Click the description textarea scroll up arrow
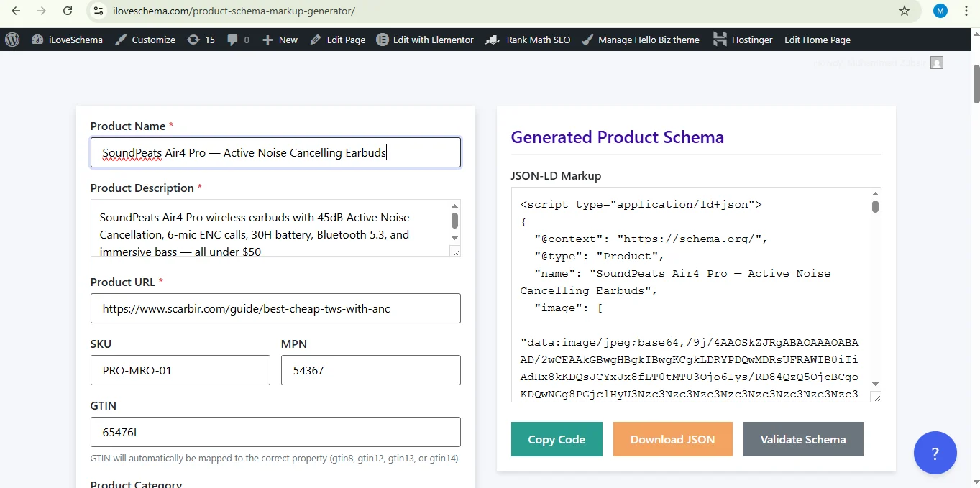Viewport: 980px width, 488px height. tap(454, 206)
